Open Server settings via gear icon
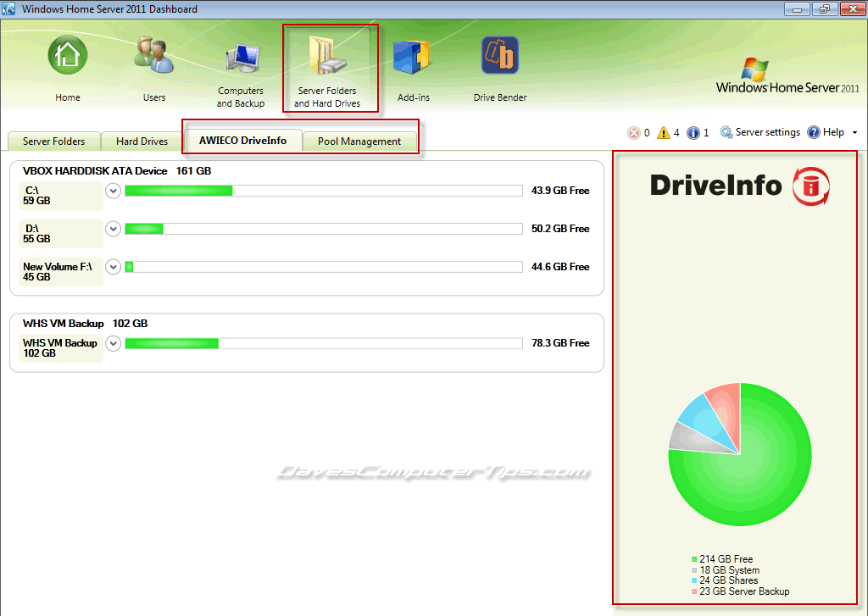Image resolution: width=868 pixels, height=616 pixels. 726,132
